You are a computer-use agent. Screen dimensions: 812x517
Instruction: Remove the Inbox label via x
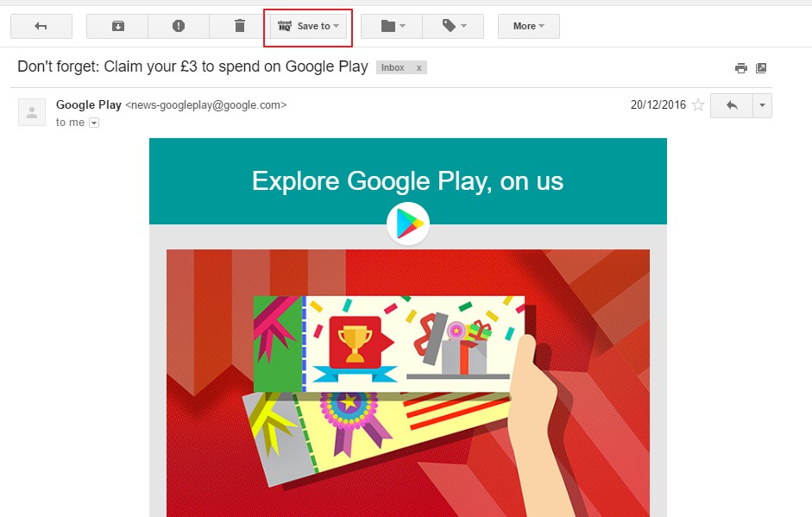point(419,68)
